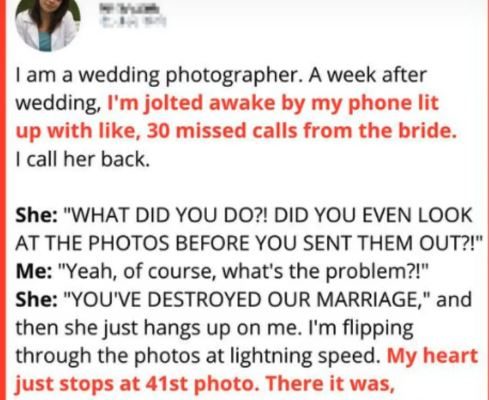Click the second bold 'She:' label

36,299
